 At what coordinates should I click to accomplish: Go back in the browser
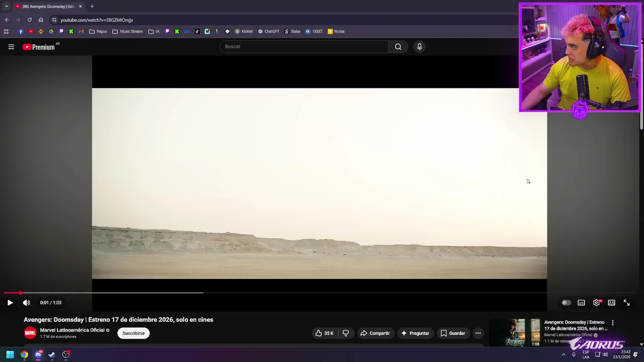click(x=7, y=20)
